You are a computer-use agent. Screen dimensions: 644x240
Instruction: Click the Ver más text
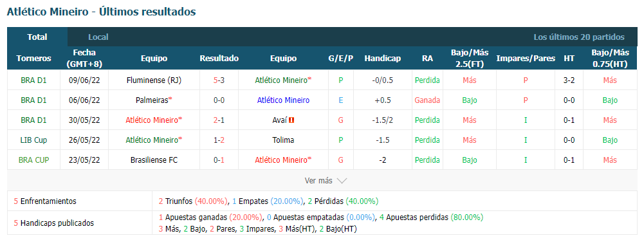click(318, 181)
